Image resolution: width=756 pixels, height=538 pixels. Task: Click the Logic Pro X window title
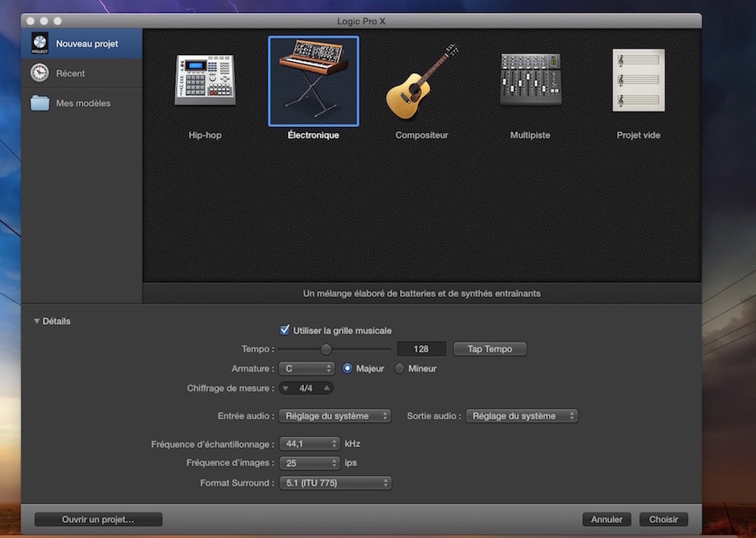click(x=361, y=21)
